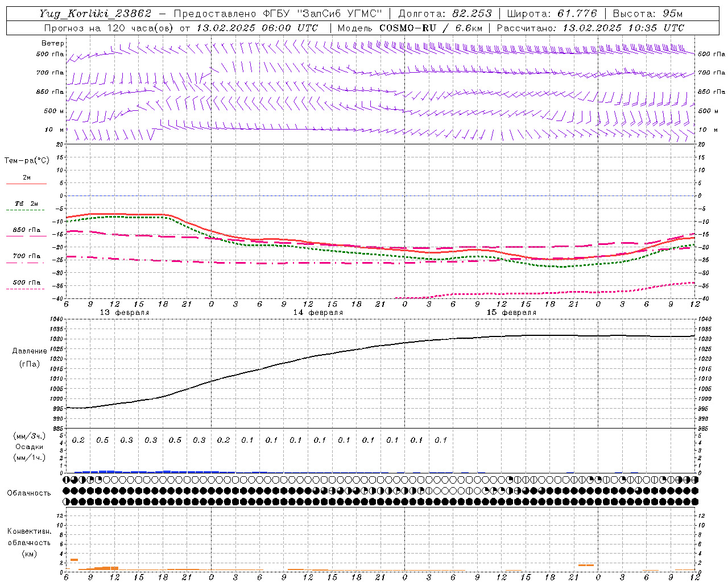
Task: Click the Ветер wind panel label
Action: point(52,43)
